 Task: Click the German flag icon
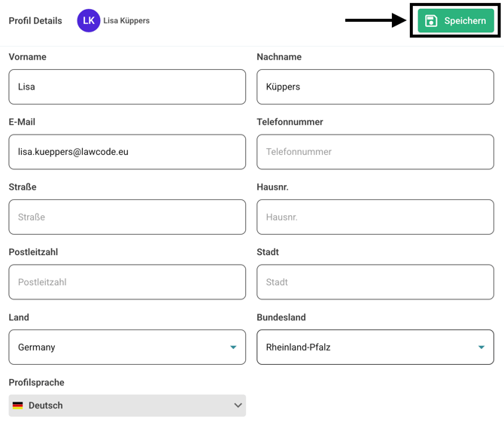point(18,405)
